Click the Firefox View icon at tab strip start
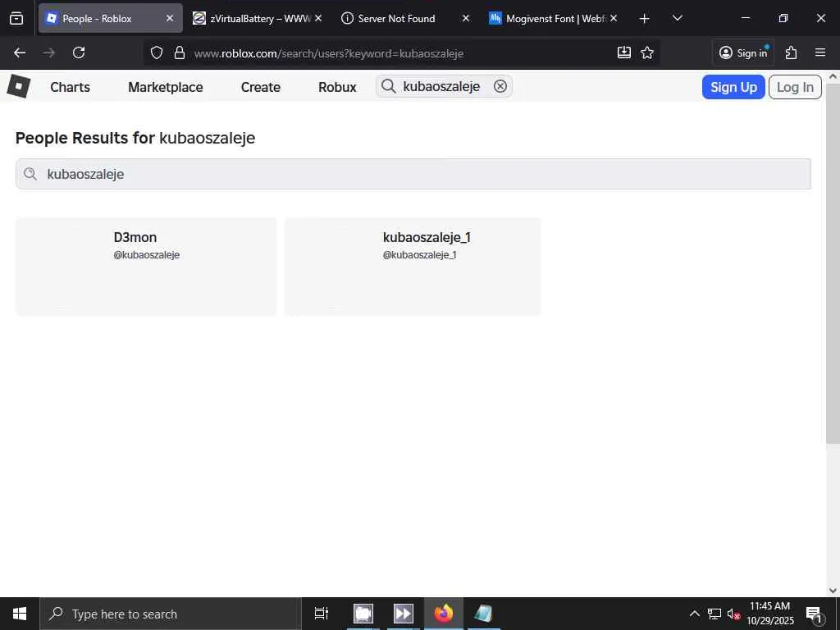840x630 pixels. tap(16, 18)
